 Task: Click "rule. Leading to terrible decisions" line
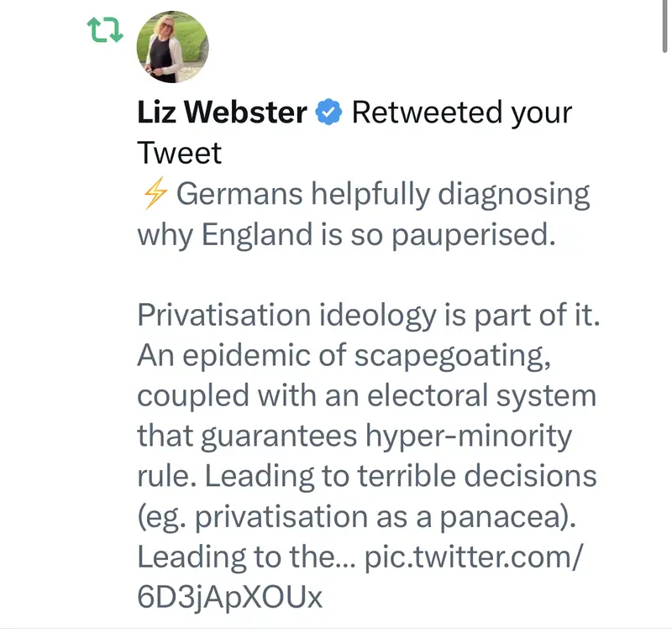point(367,476)
